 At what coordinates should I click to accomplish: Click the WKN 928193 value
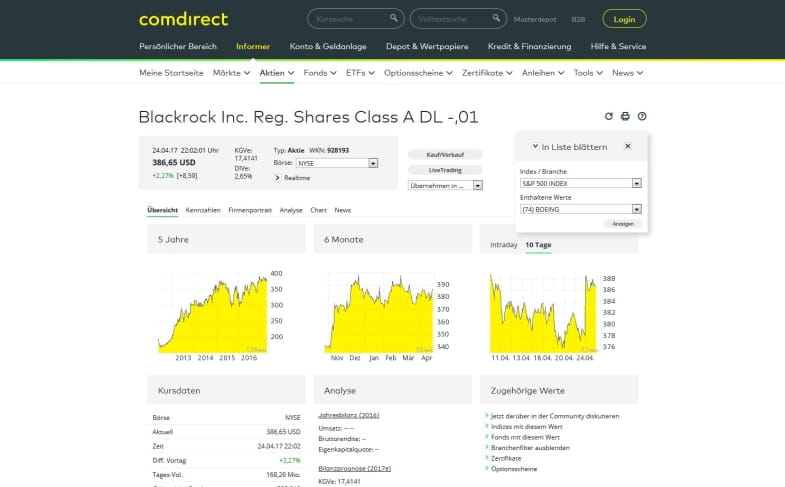click(x=338, y=150)
